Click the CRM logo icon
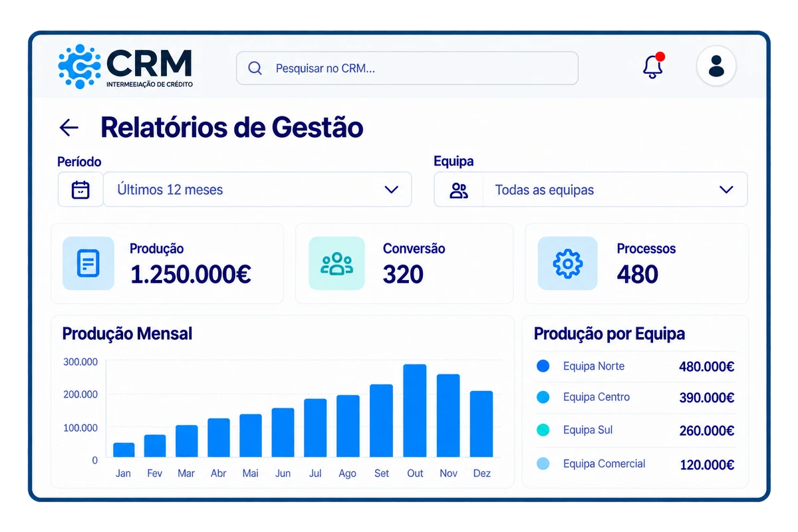 79,66
